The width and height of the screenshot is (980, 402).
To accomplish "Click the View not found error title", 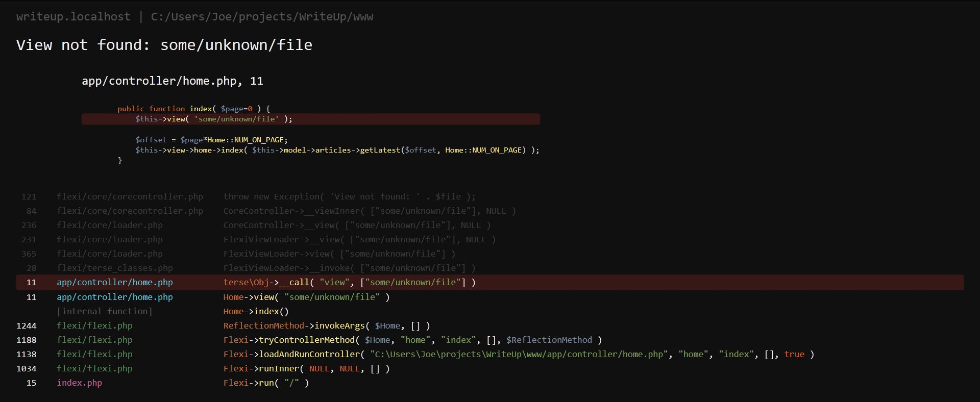I will point(164,45).
